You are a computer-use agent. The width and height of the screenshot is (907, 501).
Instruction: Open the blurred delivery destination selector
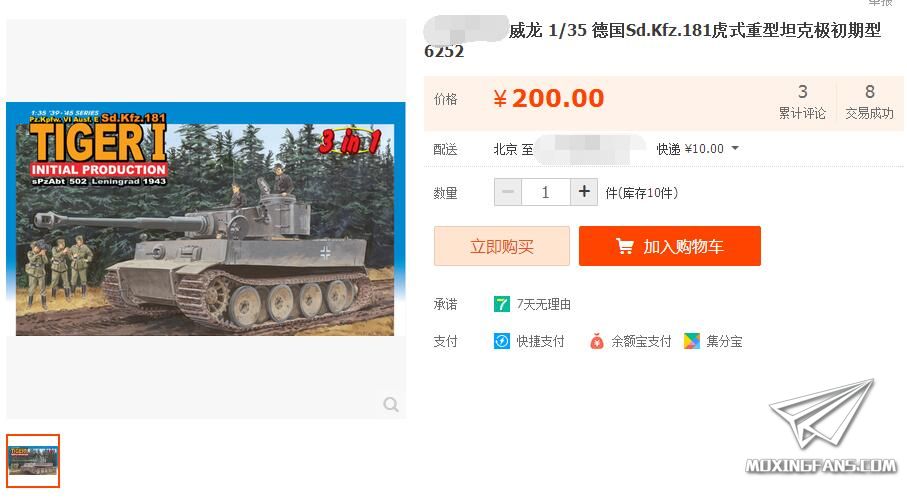point(589,149)
